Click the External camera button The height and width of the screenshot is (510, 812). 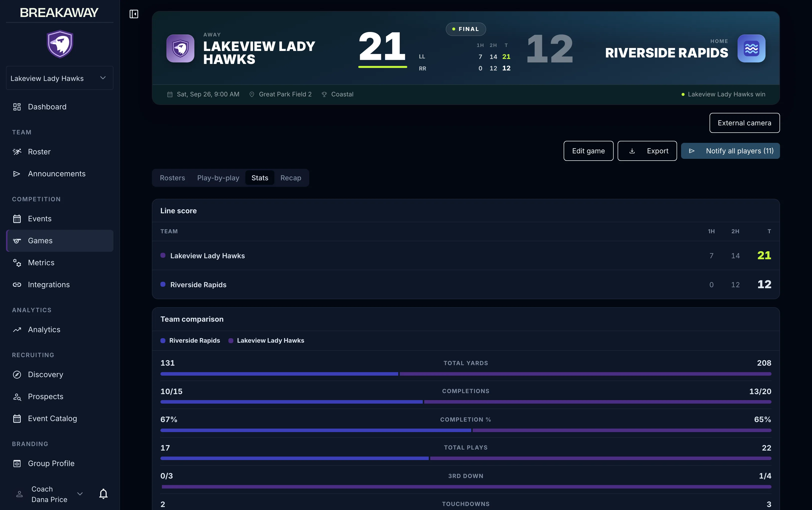(744, 123)
